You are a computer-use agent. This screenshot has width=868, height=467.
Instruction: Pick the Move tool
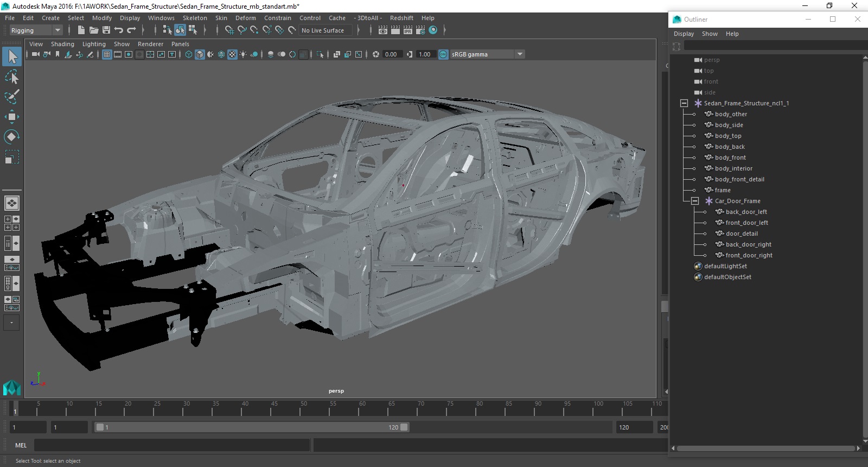click(12, 117)
